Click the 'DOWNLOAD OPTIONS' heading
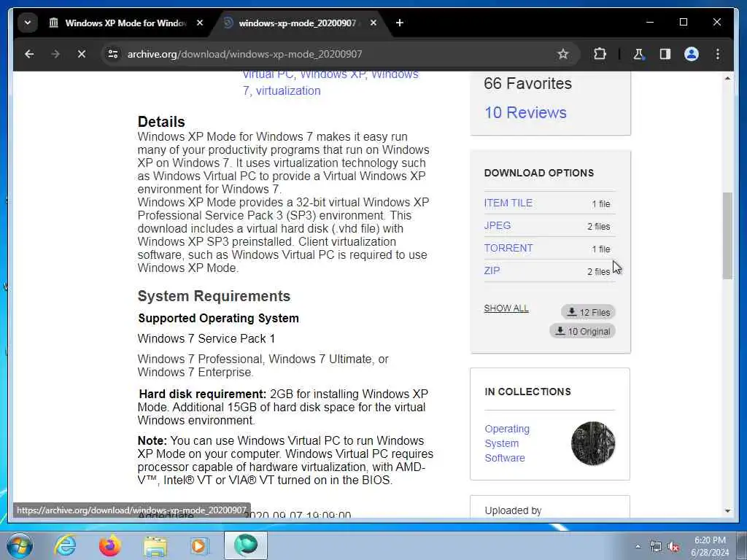 tap(539, 173)
